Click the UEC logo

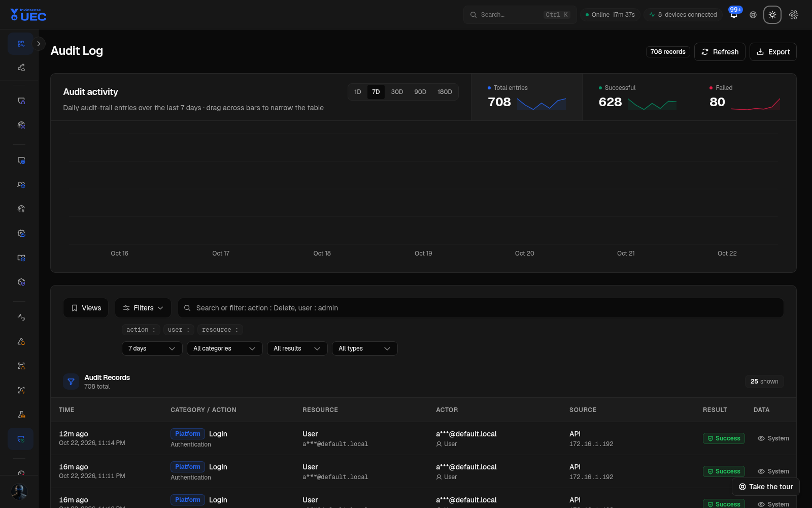(28, 15)
